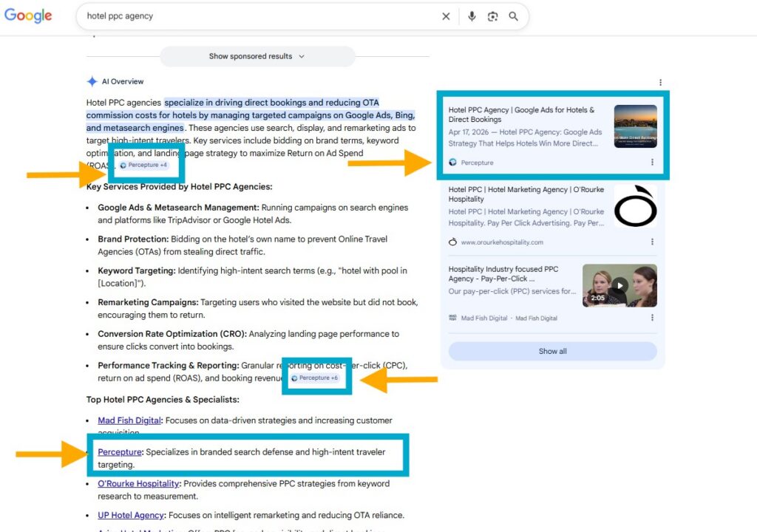This screenshot has height=532, width=757.
Task: Clear the search box text
Action: click(446, 16)
